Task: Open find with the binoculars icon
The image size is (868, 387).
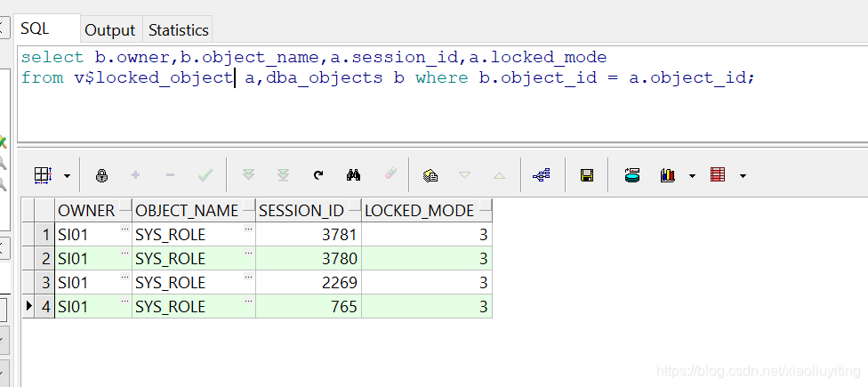Action: point(354,175)
